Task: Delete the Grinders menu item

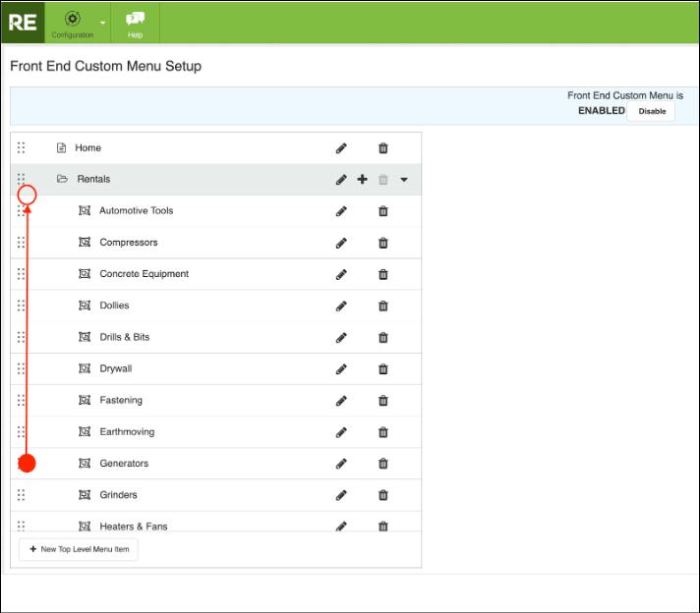Action: pyautogui.click(x=383, y=495)
